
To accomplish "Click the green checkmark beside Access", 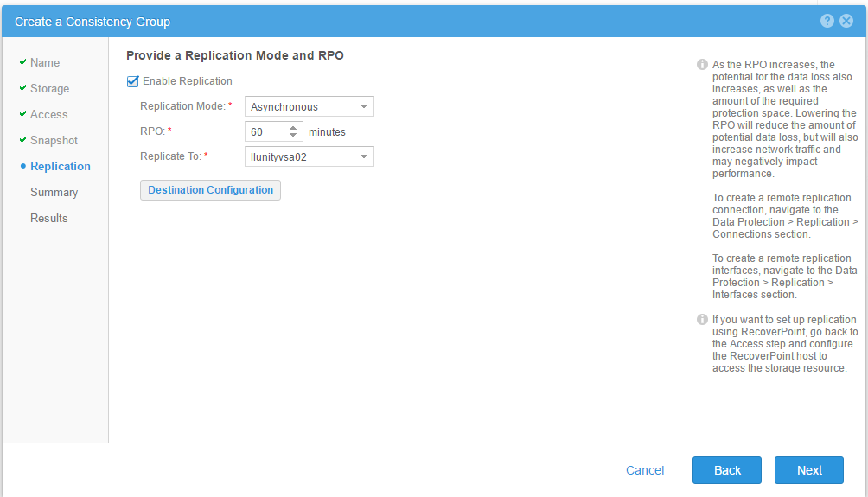I will point(22,114).
